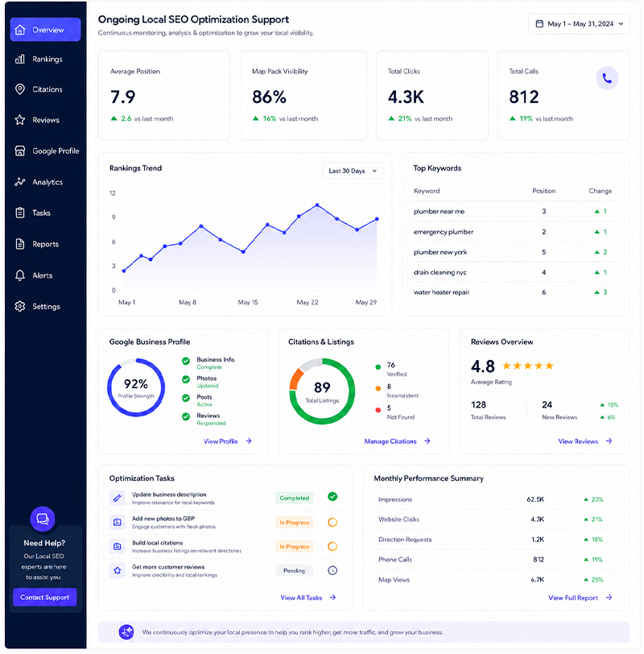Go to Citations in the sidebar
The height and width of the screenshot is (654, 644).
[39, 89]
